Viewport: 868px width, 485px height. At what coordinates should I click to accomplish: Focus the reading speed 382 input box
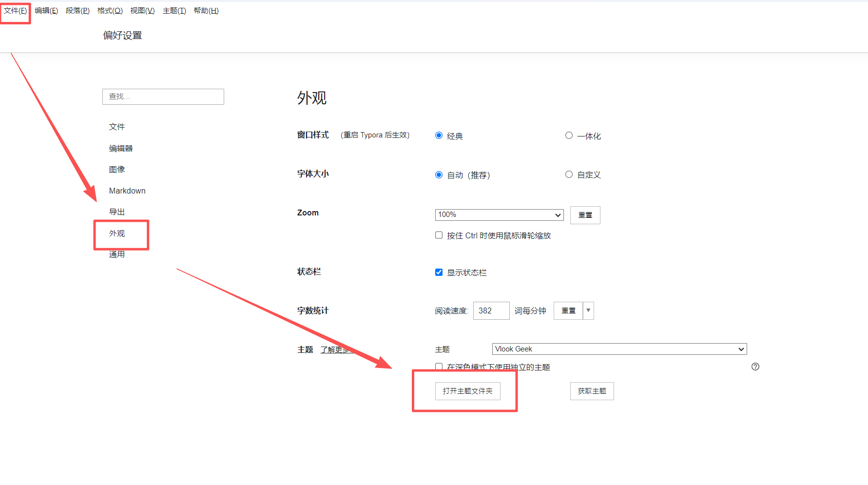click(491, 310)
